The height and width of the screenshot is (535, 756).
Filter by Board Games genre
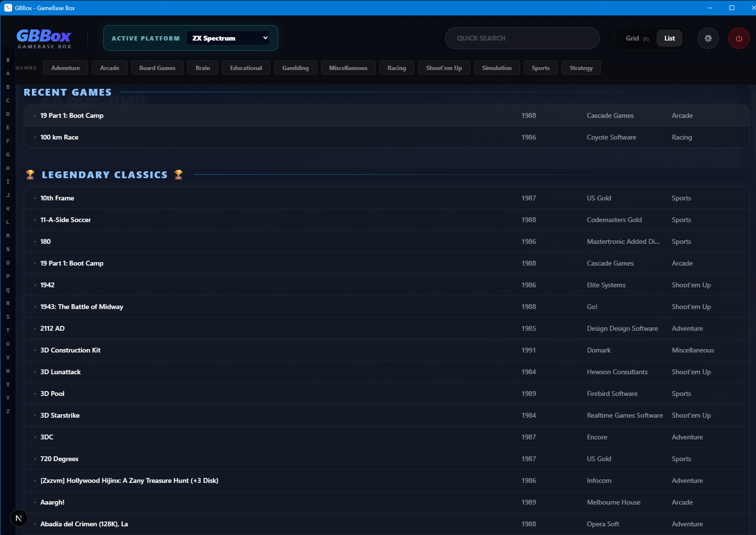pyautogui.click(x=157, y=68)
